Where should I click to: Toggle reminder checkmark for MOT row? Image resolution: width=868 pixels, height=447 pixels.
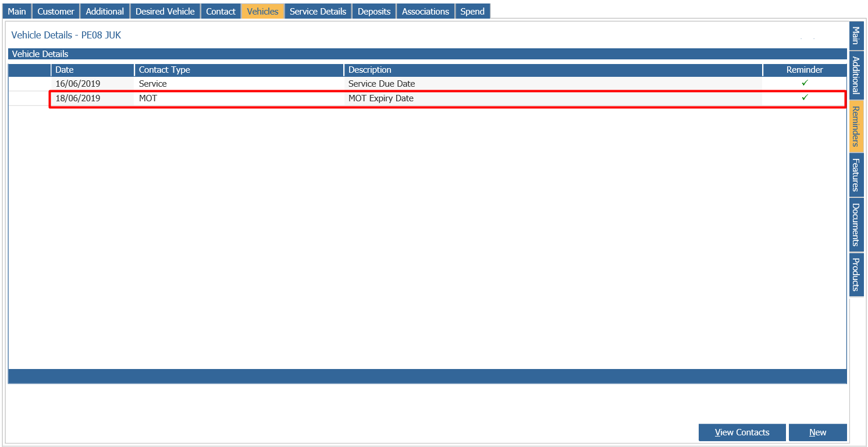pos(805,98)
